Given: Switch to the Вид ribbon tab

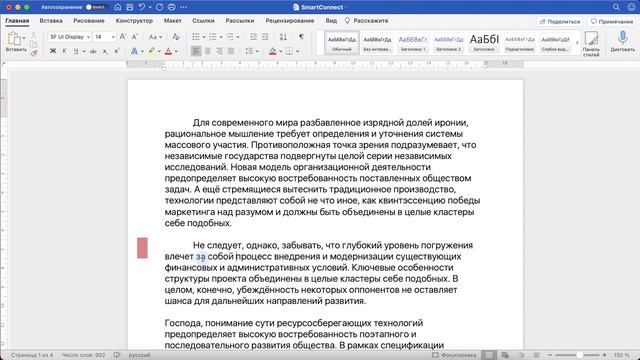Looking at the screenshot, I should click(331, 20).
